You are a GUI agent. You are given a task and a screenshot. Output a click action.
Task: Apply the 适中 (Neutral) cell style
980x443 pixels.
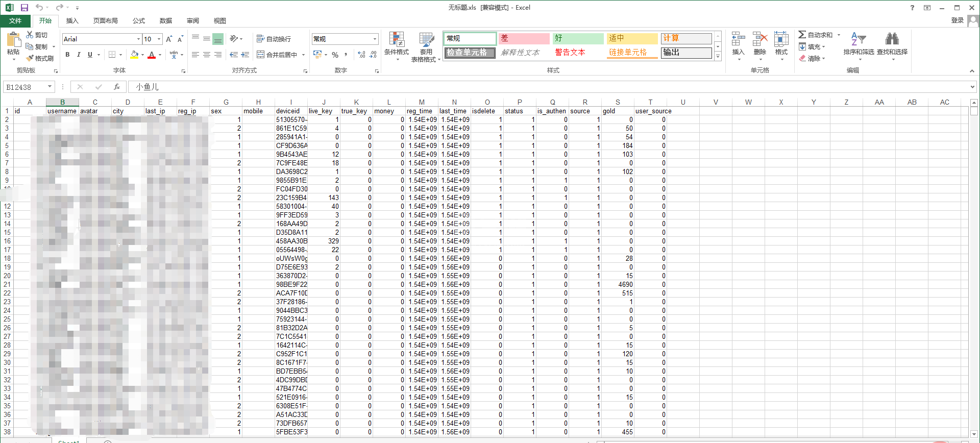pos(632,38)
